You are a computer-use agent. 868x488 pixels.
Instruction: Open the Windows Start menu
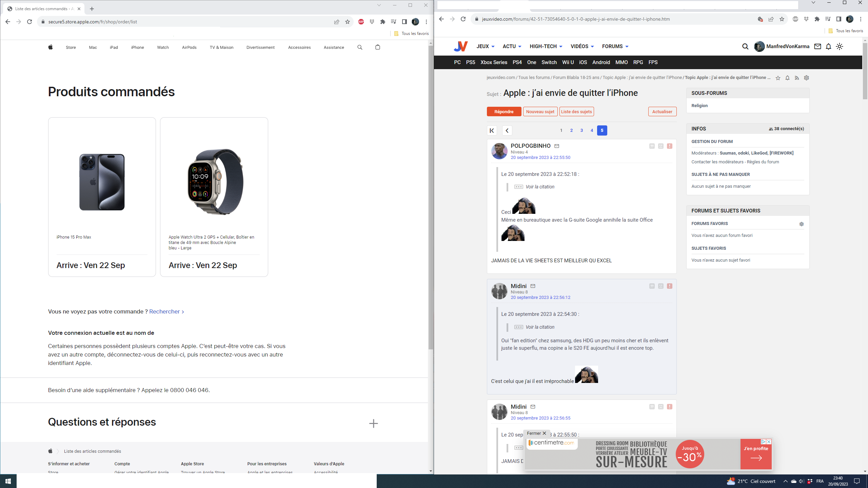(x=8, y=481)
